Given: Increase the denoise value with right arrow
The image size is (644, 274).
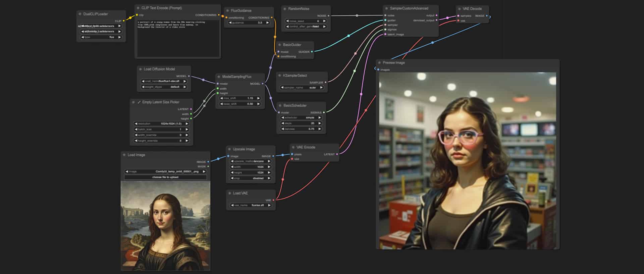Looking at the screenshot, I should coord(320,129).
